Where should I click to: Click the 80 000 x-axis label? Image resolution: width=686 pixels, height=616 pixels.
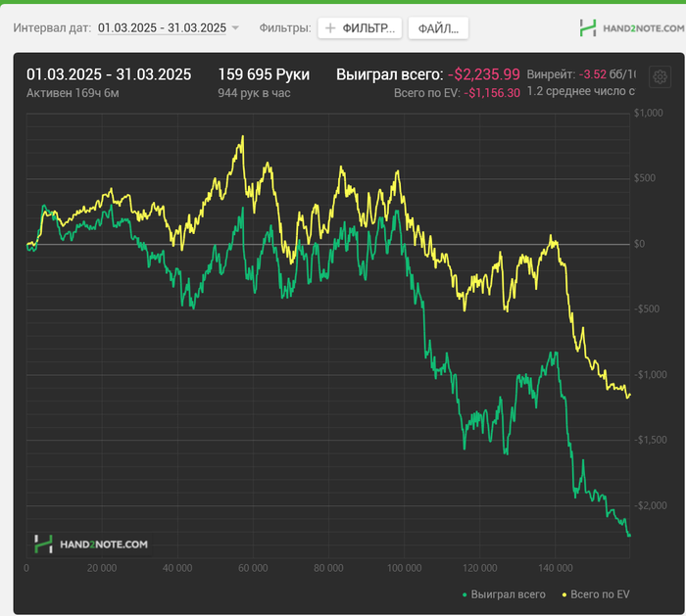click(x=328, y=568)
